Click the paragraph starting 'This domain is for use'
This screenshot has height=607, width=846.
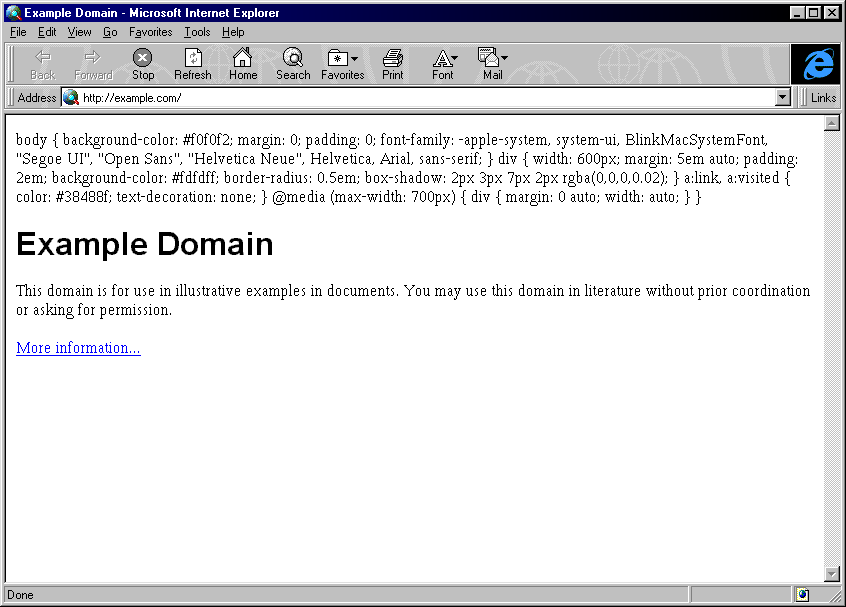point(413,300)
